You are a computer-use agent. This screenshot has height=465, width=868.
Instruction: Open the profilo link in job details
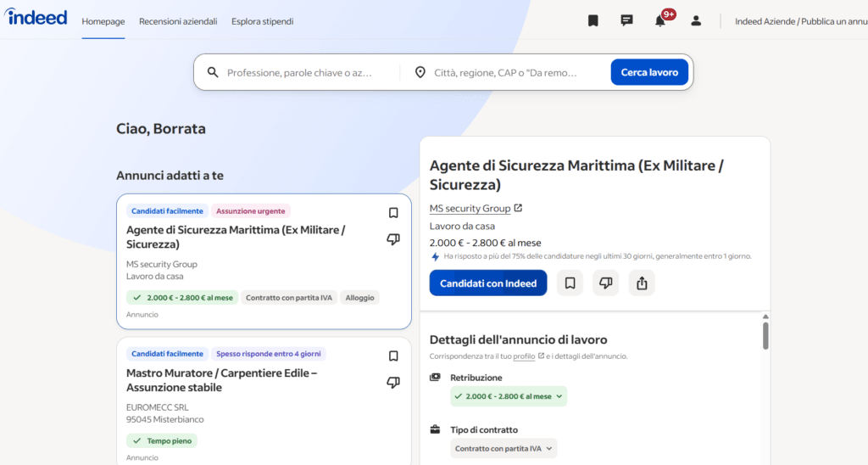(x=524, y=356)
